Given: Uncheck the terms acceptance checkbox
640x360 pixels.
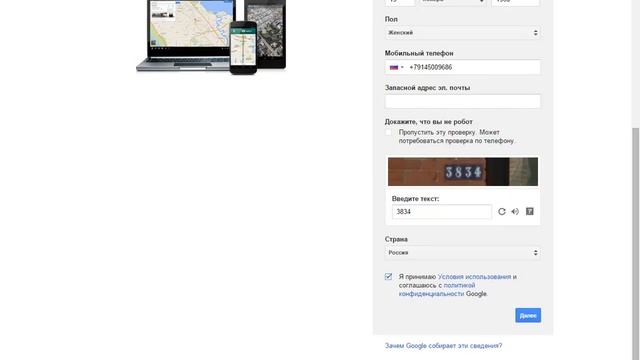Looking at the screenshot, I should coord(388,277).
